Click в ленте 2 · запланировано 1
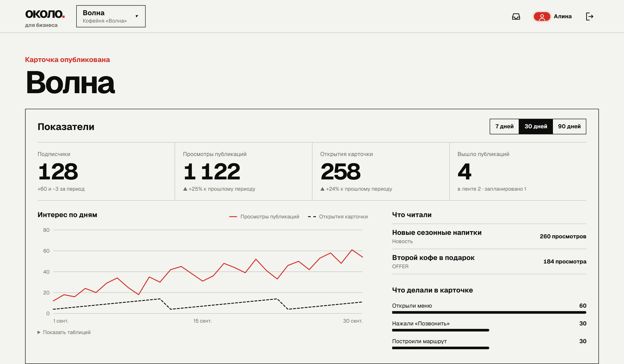 [492, 189]
